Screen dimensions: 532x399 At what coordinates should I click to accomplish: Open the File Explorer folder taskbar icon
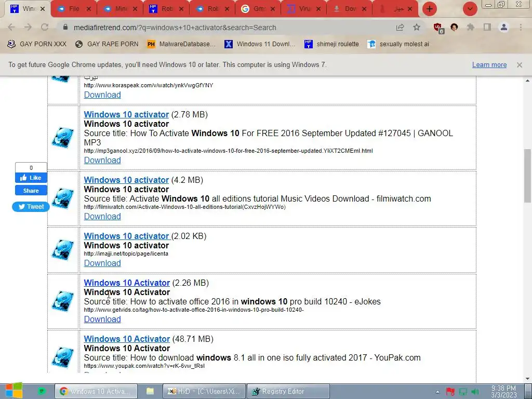point(150,392)
